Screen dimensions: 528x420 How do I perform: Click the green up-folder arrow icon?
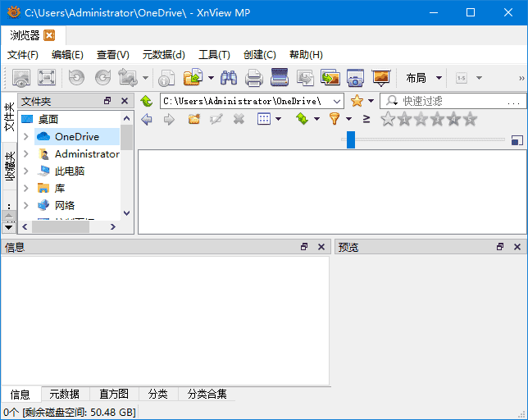[x=147, y=101]
